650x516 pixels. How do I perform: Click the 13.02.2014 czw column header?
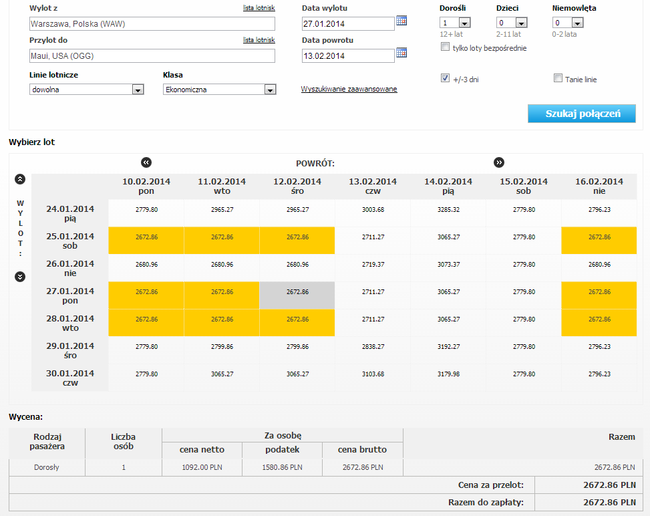[373, 186]
